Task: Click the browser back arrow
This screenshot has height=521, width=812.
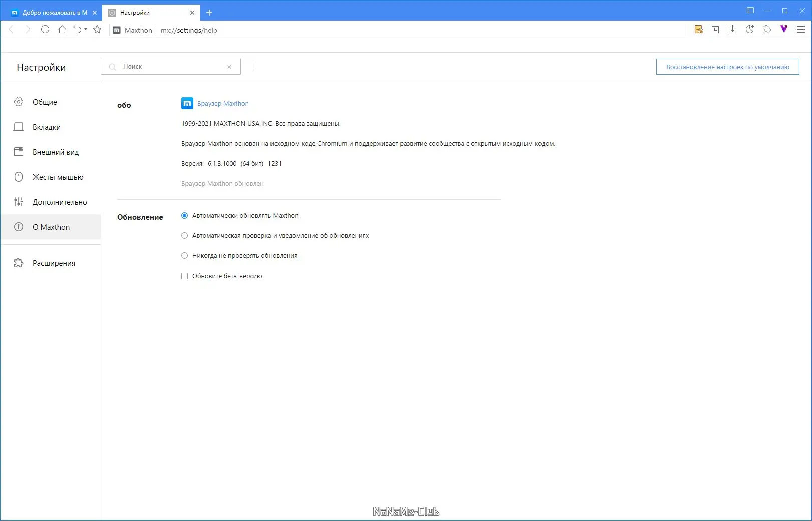Action: pyautogui.click(x=11, y=30)
